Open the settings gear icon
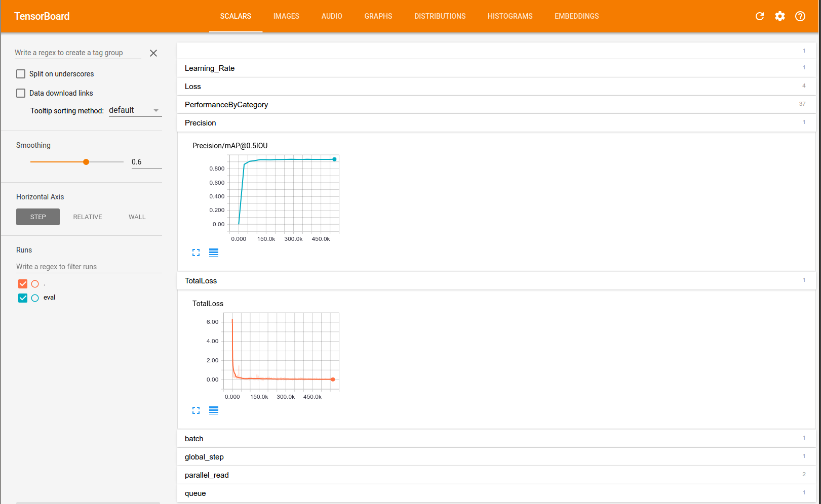 click(779, 16)
